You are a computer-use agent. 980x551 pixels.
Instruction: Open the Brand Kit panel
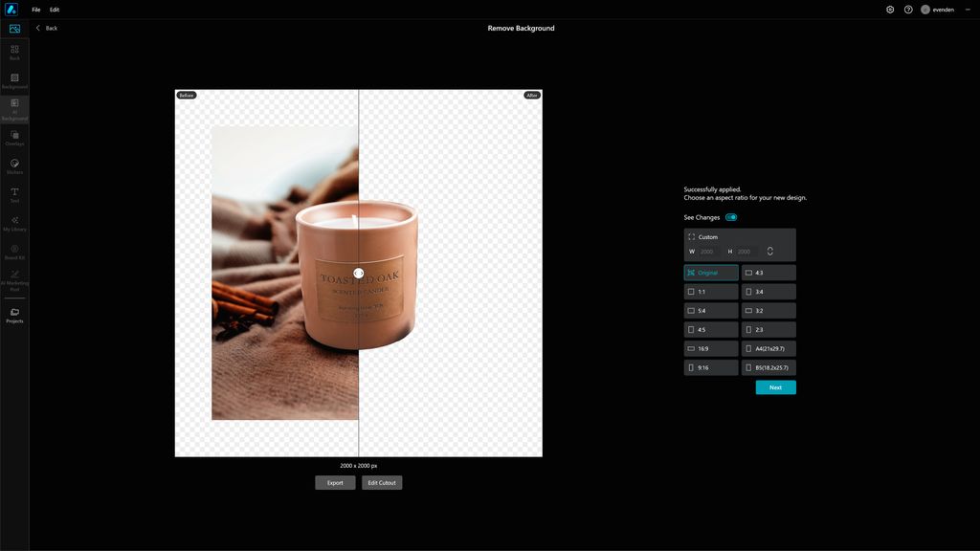[14, 252]
